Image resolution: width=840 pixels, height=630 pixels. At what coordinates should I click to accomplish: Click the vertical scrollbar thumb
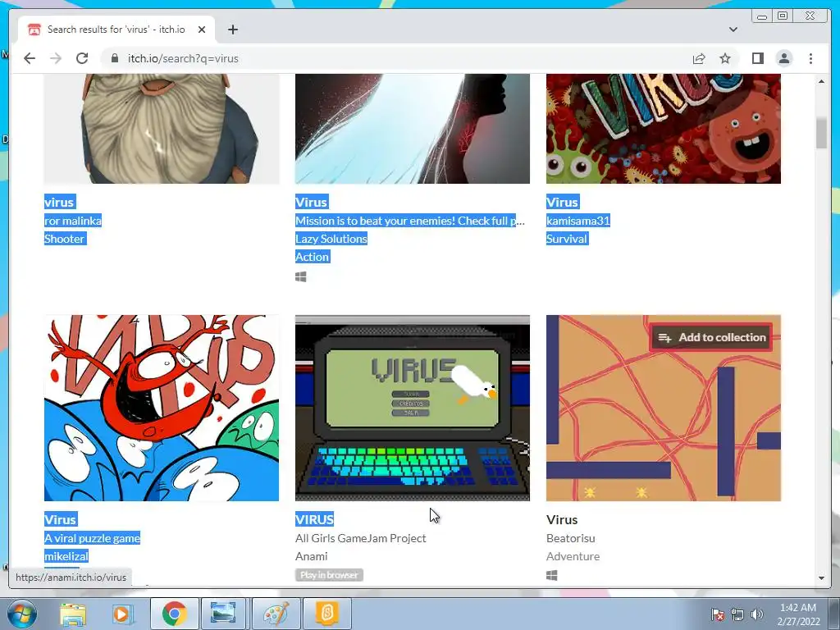[821, 133]
